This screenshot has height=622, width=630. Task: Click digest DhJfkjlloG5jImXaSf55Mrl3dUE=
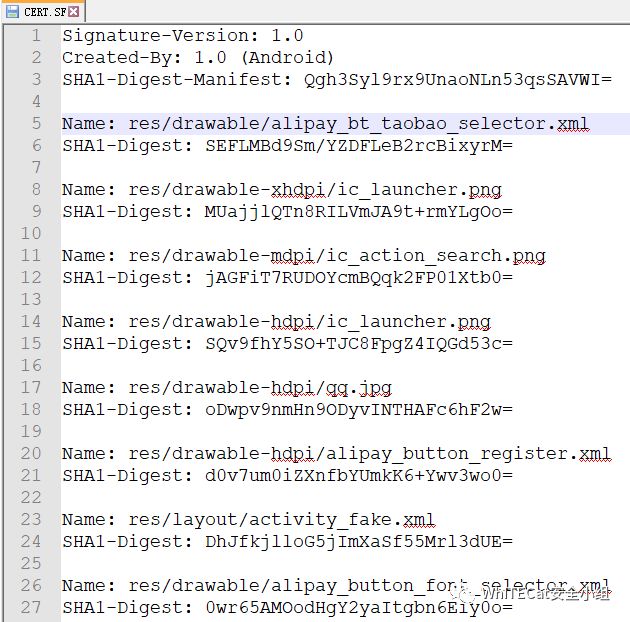[x=359, y=542]
